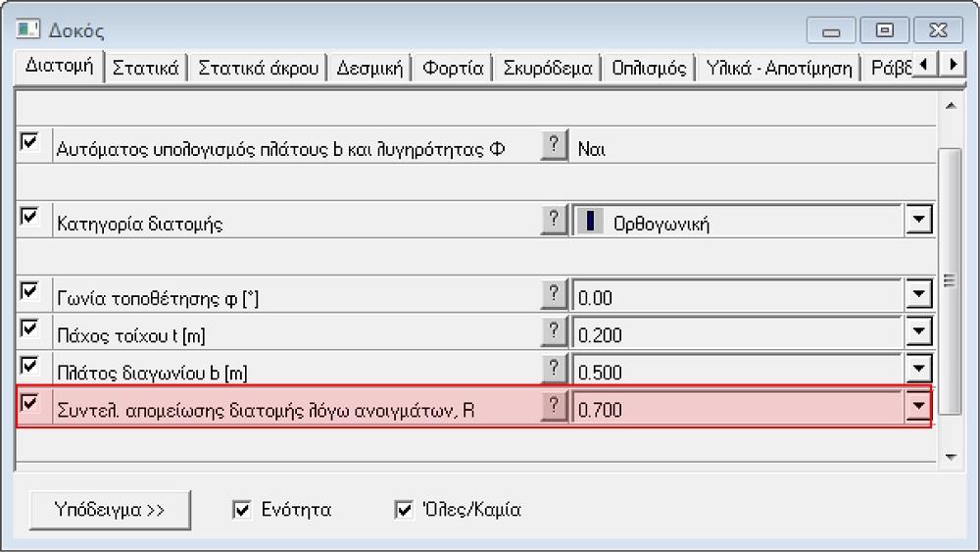This screenshot has height=552, width=980.
Task: Click the vertical scrollbar down arrow
Action: coord(949,458)
